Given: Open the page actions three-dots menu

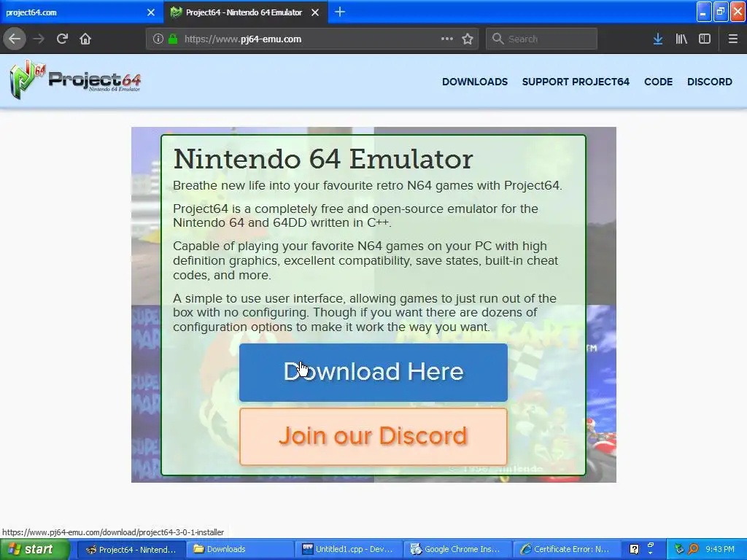Looking at the screenshot, I should pyautogui.click(x=447, y=39).
